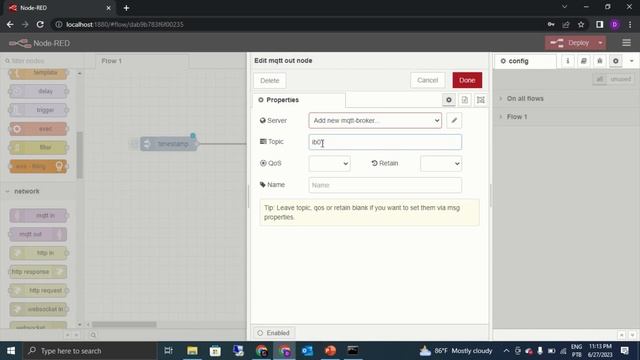This screenshot has height=360, width=640.
Task: Select the Flow 1 workspace tab
Action: (x=142, y=61)
